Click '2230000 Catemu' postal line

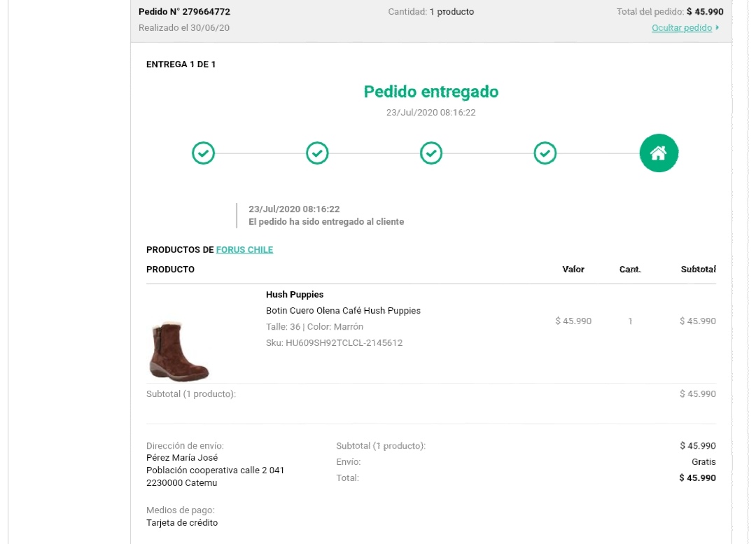point(182,483)
